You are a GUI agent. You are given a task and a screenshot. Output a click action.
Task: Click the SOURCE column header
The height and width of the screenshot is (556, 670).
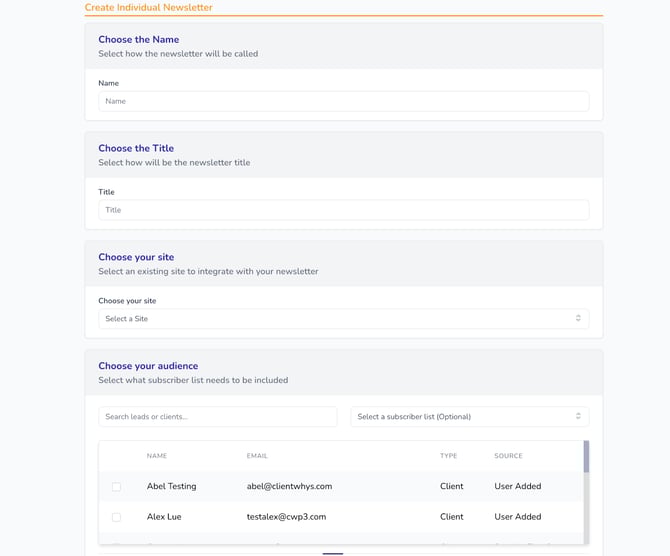pos(508,456)
